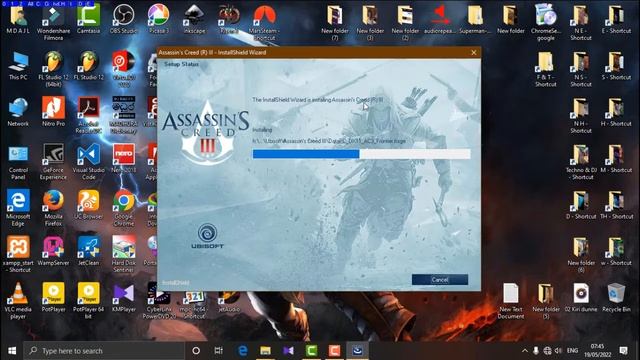Open PotPlayer 64 bit desktop icon
Viewport: 640px width, 360px height.
(x=89, y=301)
